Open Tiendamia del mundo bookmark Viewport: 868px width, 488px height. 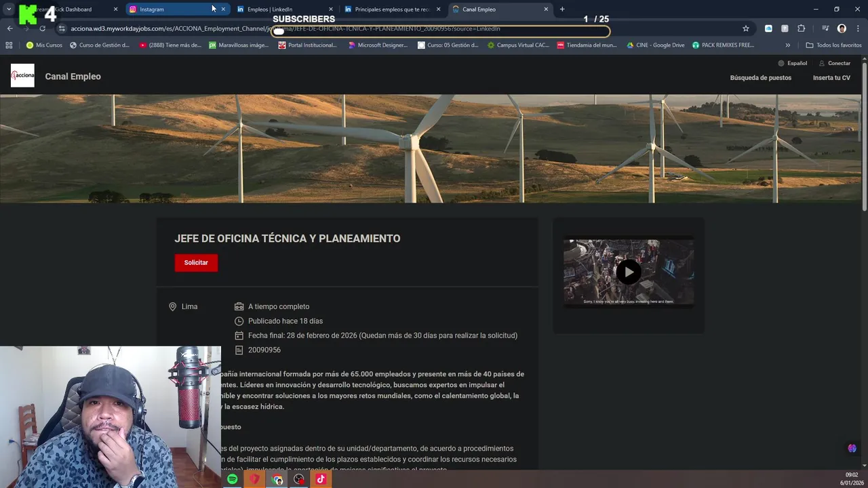coord(587,45)
